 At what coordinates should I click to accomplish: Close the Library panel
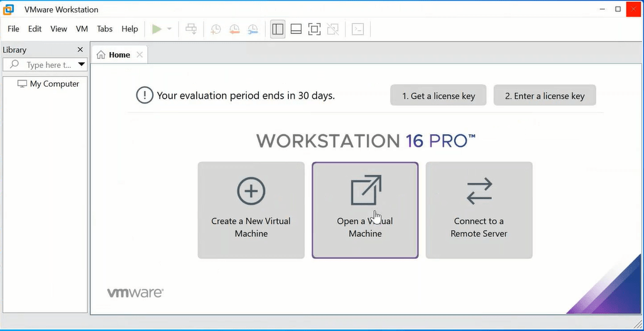(80, 50)
